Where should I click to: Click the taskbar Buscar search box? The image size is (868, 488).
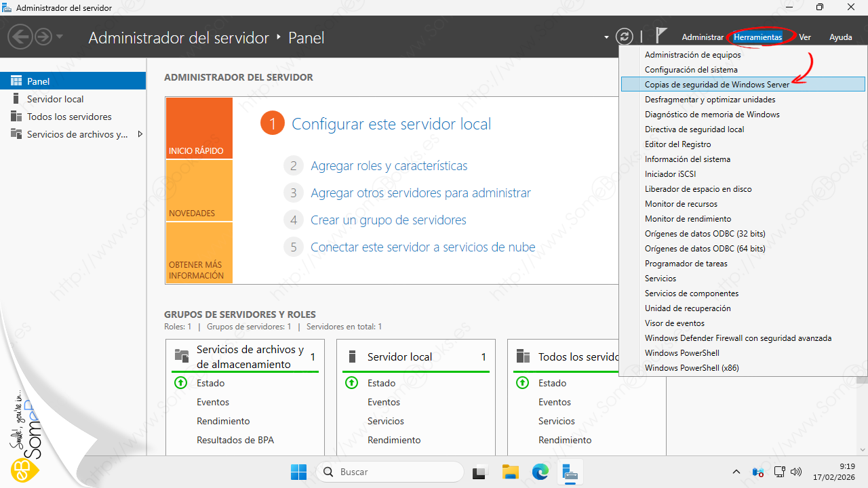tap(391, 472)
